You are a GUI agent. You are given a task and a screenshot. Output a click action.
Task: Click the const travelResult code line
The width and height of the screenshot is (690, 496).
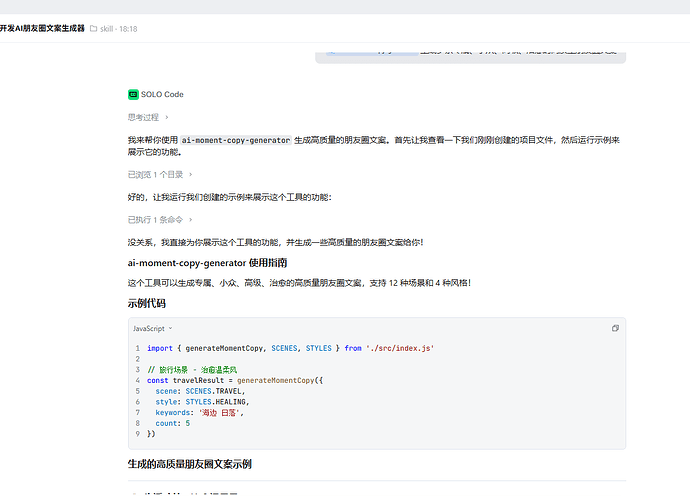pyautogui.click(x=235, y=380)
